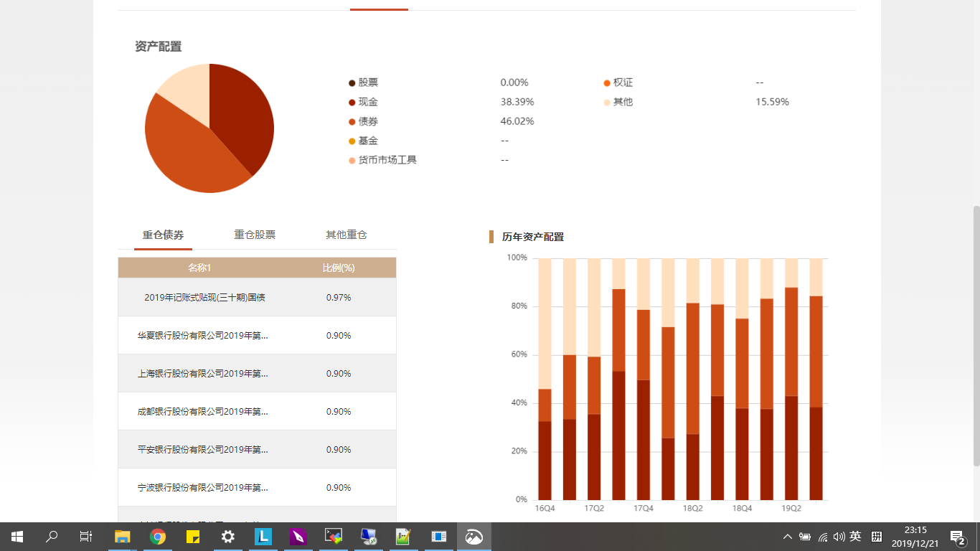Select the 平安银行股份有限公司 bond row

pyautogui.click(x=257, y=449)
